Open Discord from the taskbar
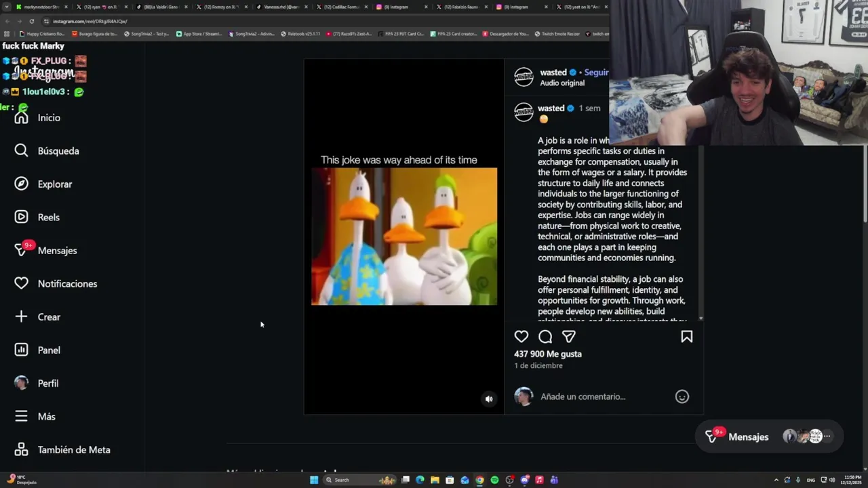Image resolution: width=868 pixels, height=488 pixels. (524, 480)
